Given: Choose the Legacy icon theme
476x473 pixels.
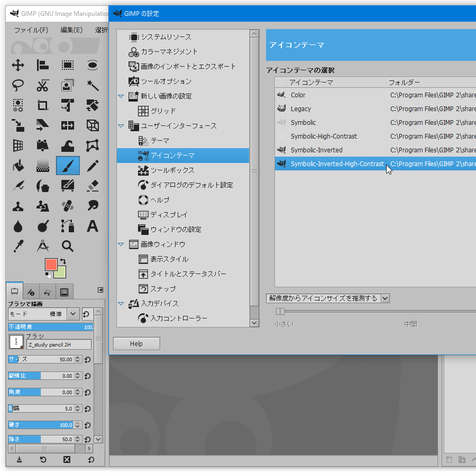Looking at the screenshot, I should click(375, 108).
